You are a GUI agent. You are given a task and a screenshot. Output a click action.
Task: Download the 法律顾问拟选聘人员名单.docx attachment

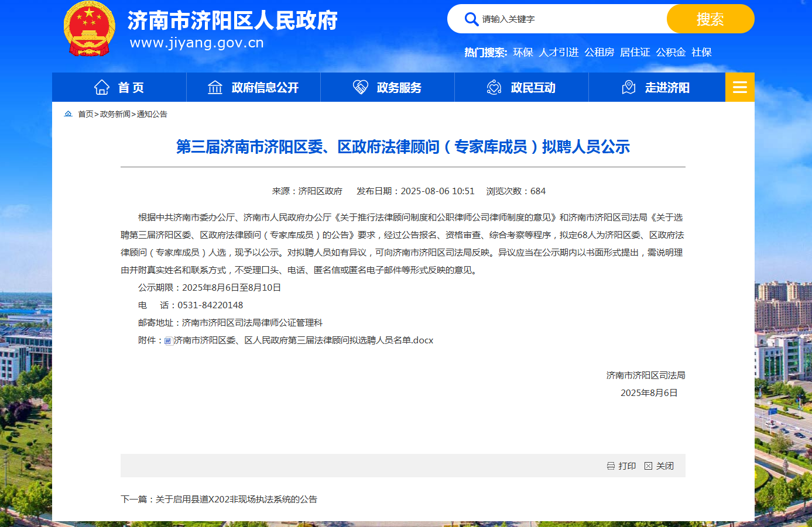tap(303, 340)
